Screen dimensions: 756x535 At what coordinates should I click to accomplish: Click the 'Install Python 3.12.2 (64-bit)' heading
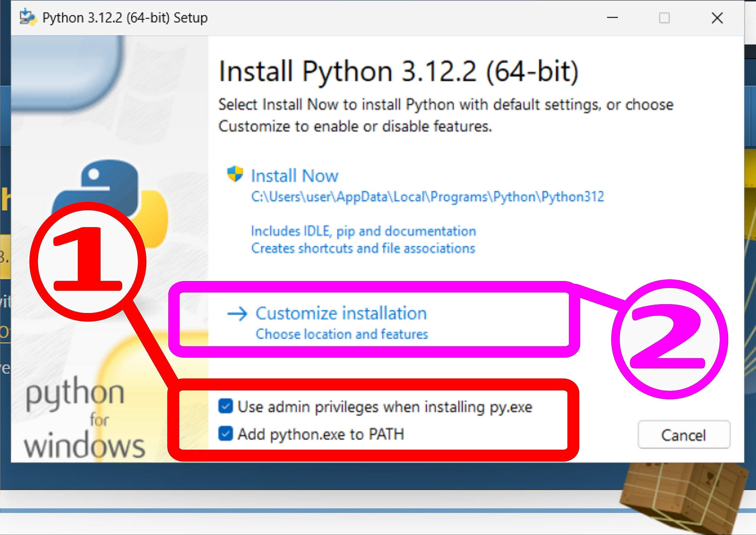(x=399, y=72)
